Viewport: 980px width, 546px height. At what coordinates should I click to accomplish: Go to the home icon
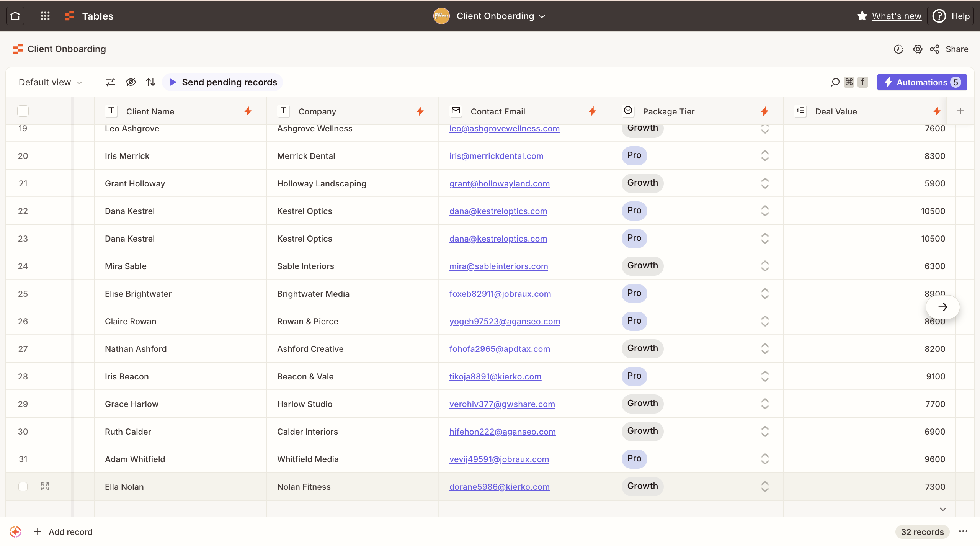pyautogui.click(x=15, y=16)
